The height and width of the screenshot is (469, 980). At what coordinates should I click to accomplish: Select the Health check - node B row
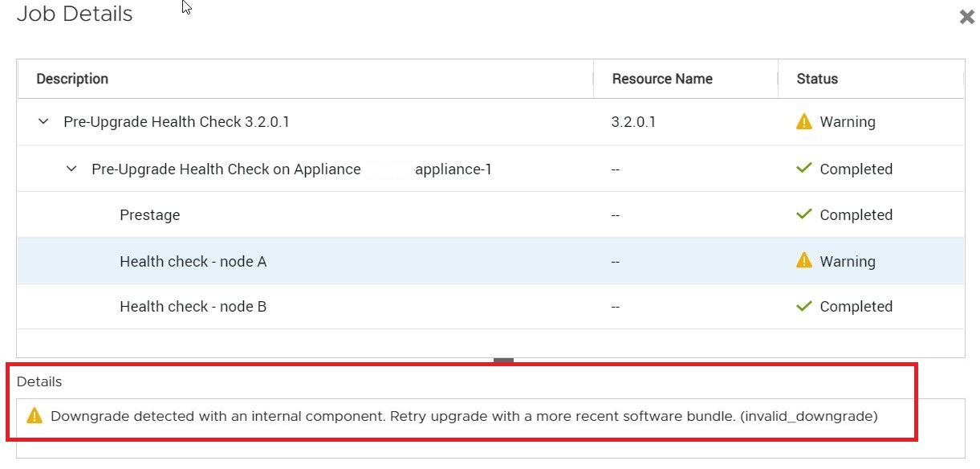[193, 307]
